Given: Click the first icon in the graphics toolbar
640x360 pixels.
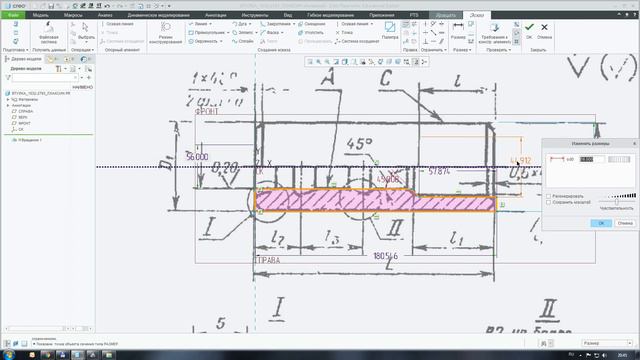Looking at the screenshot, I should pos(310,62).
